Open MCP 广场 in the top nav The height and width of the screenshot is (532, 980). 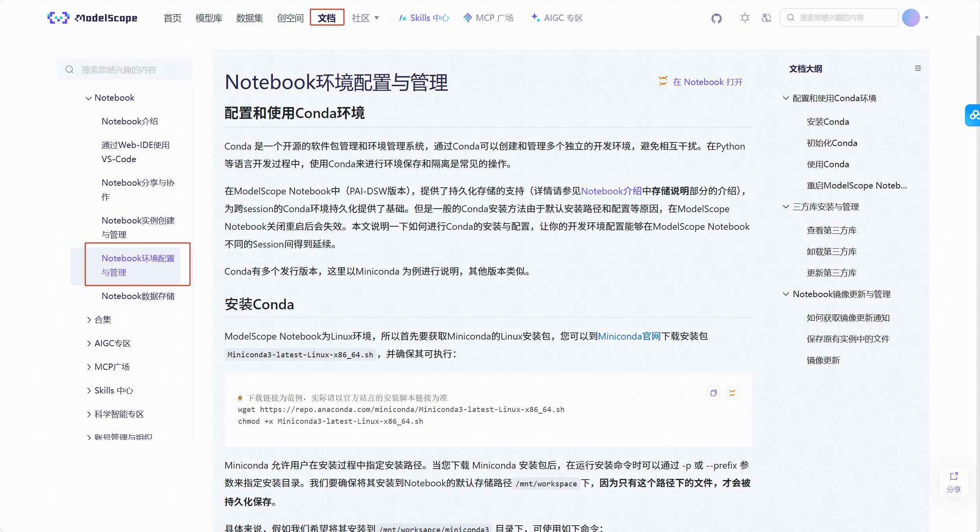coord(489,18)
